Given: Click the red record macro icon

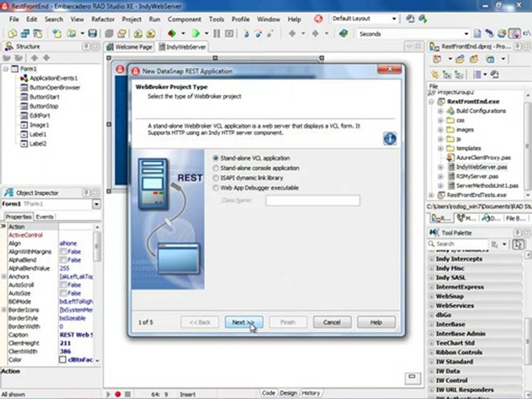Looking at the screenshot, I should 117,394.
